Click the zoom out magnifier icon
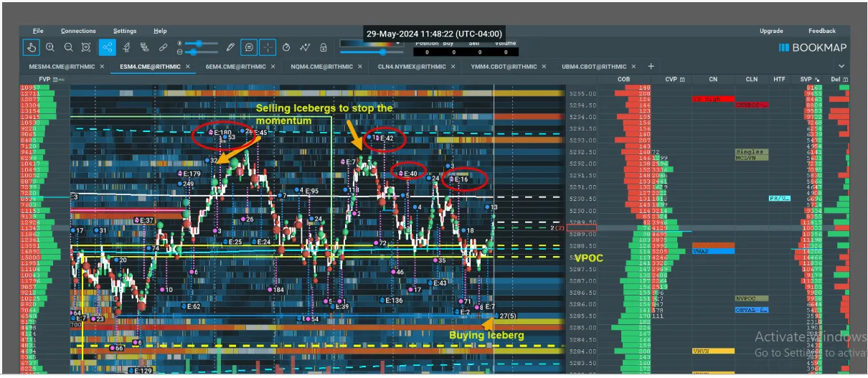The width and height of the screenshot is (868, 378). (x=68, y=47)
